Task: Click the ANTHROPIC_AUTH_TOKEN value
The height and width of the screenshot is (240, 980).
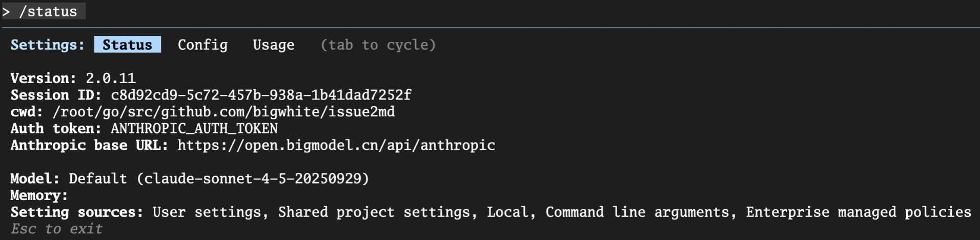Action: (x=194, y=128)
